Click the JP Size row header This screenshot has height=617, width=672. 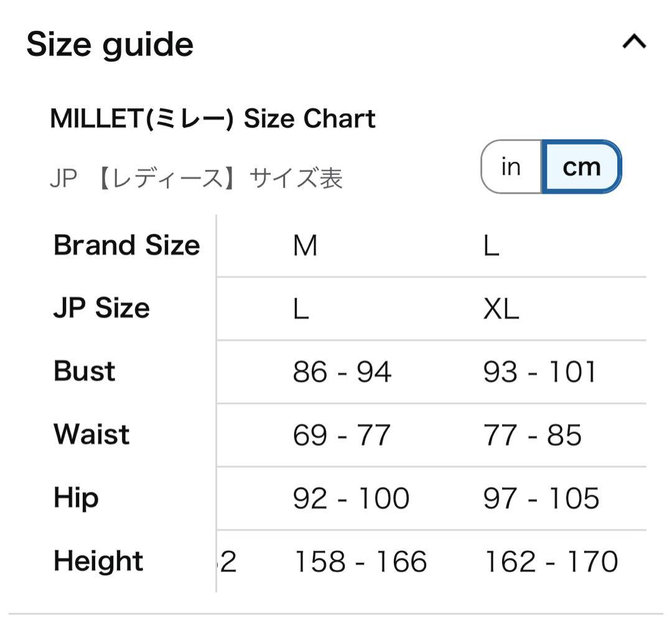(101, 308)
